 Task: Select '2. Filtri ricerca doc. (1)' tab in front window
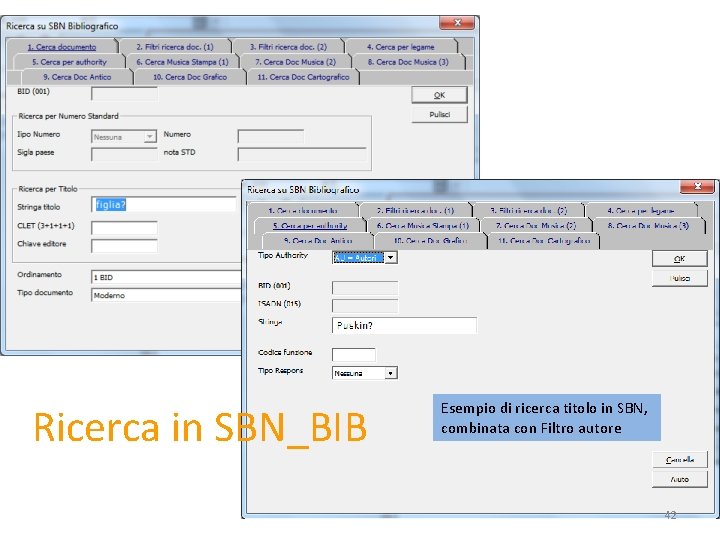click(416, 211)
